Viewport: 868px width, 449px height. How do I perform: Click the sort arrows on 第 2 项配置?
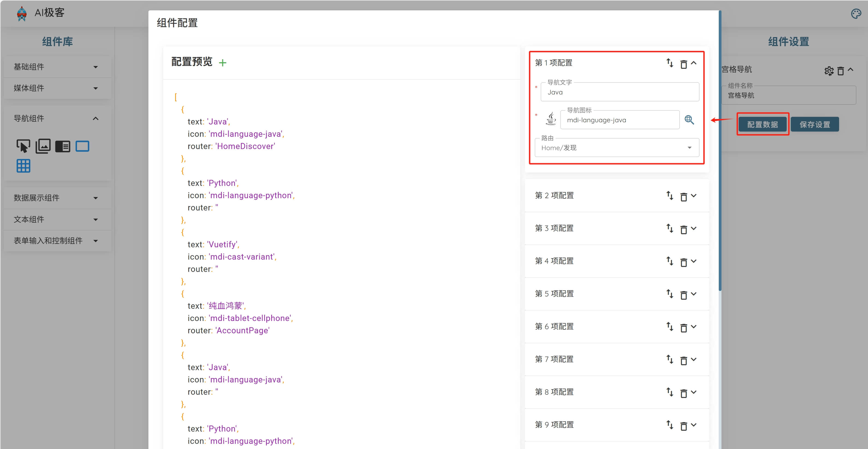pyautogui.click(x=670, y=195)
